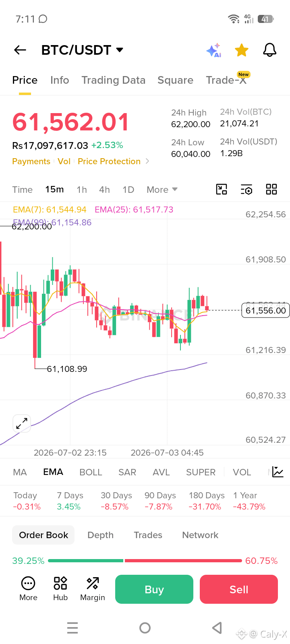Select the 1h interval
The image size is (290, 644).
tap(82, 190)
